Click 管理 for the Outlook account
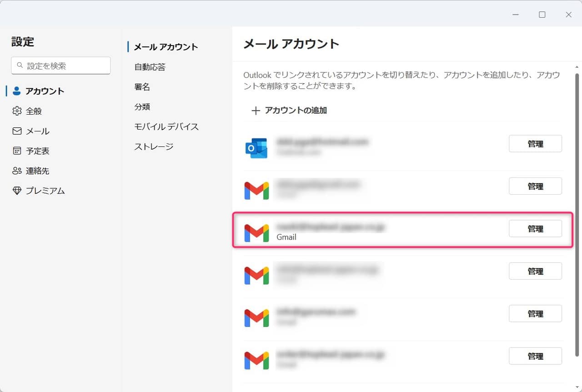 [535, 144]
